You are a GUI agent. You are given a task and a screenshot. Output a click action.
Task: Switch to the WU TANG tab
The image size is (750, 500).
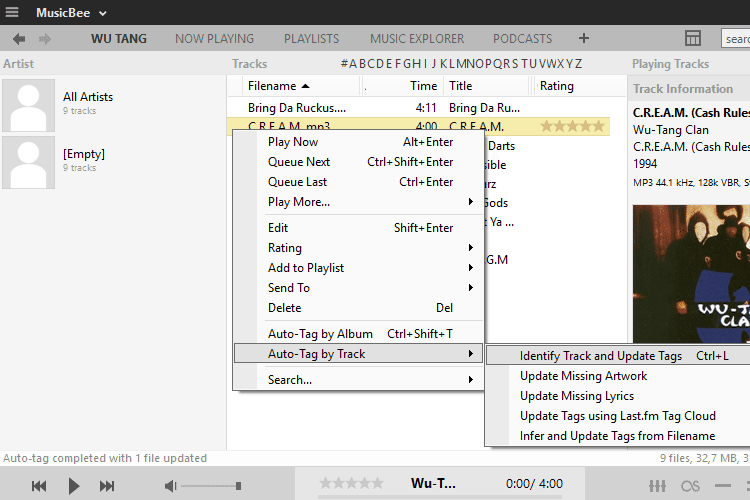click(x=119, y=39)
